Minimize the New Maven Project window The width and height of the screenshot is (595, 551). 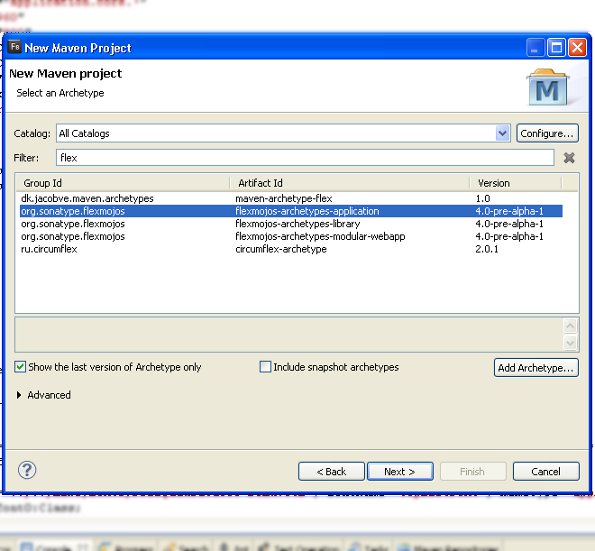point(535,48)
